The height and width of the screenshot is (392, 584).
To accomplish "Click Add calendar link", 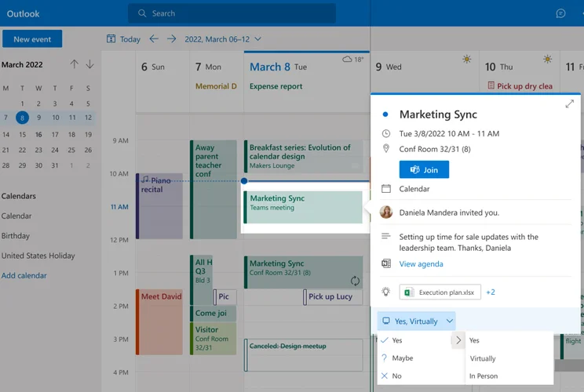I will pos(24,276).
